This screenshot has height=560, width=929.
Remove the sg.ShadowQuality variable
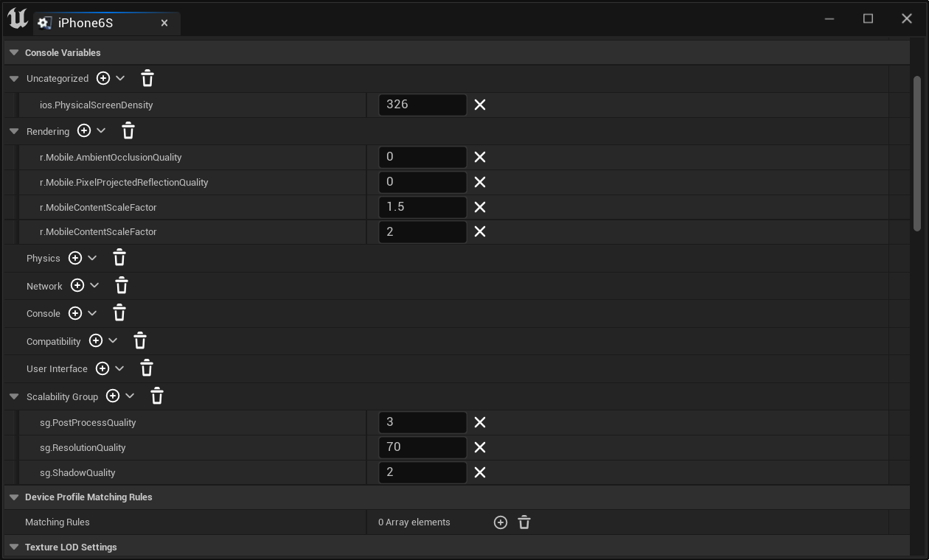tap(480, 472)
